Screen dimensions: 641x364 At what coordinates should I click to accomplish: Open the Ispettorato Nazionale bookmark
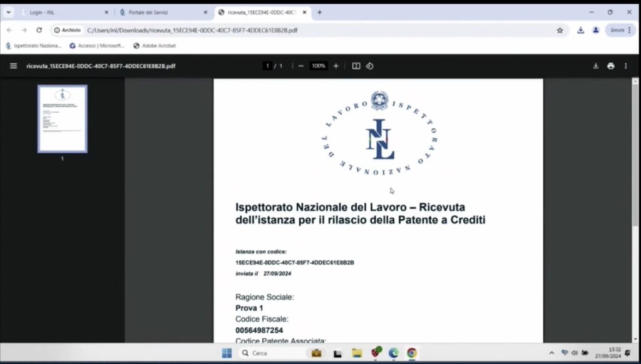(x=34, y=46)
